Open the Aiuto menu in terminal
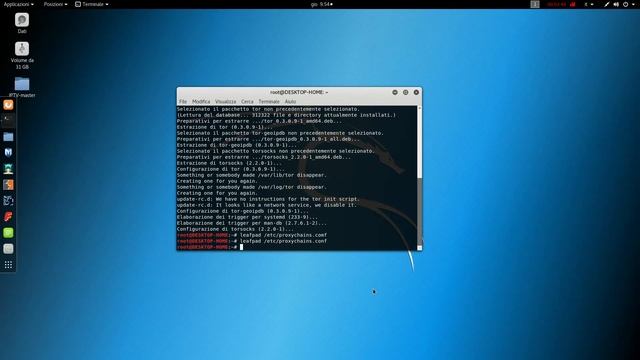This screenshot has width=640, height=360. pos(290,102)
